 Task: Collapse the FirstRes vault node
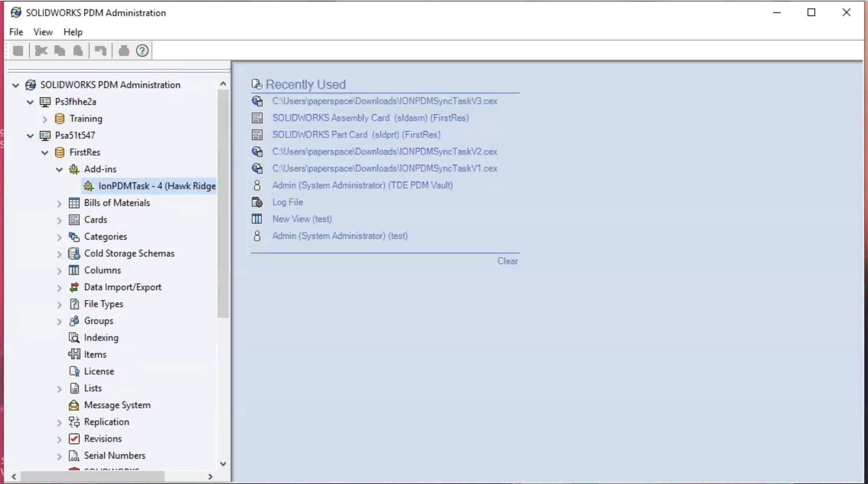tap(45, 153)
